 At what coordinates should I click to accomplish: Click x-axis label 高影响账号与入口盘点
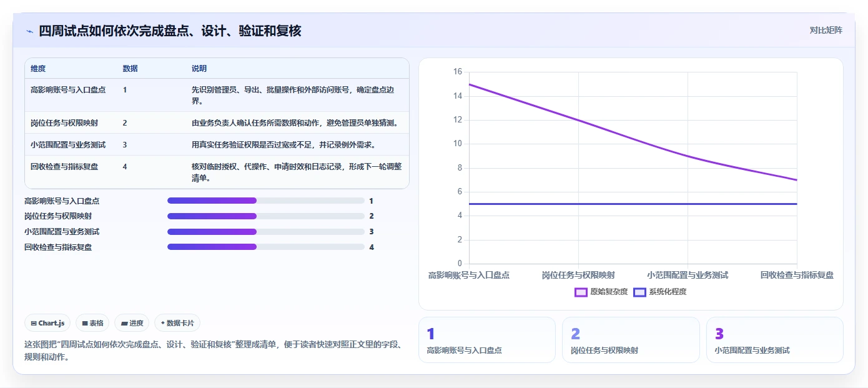(x=469, y=275)
